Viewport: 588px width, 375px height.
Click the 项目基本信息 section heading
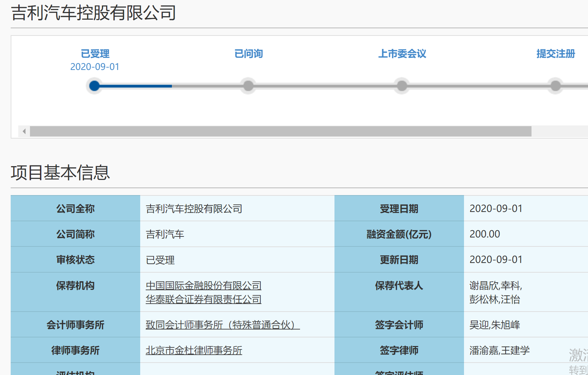60,173
